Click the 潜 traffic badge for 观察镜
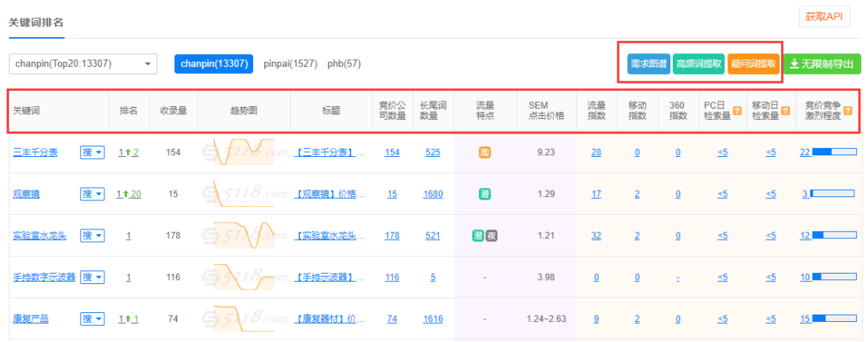This screenshot has height=342, width=868. click(x=485, y=194)
